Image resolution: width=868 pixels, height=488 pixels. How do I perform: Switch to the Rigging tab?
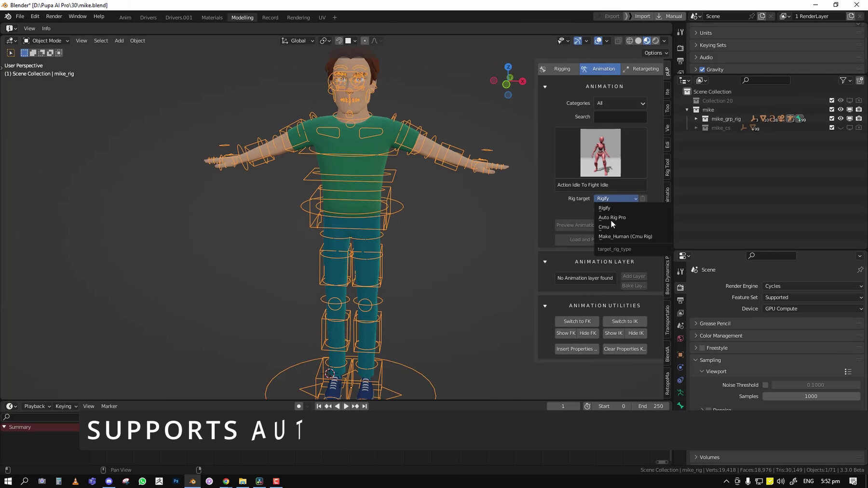click(558, 69)
